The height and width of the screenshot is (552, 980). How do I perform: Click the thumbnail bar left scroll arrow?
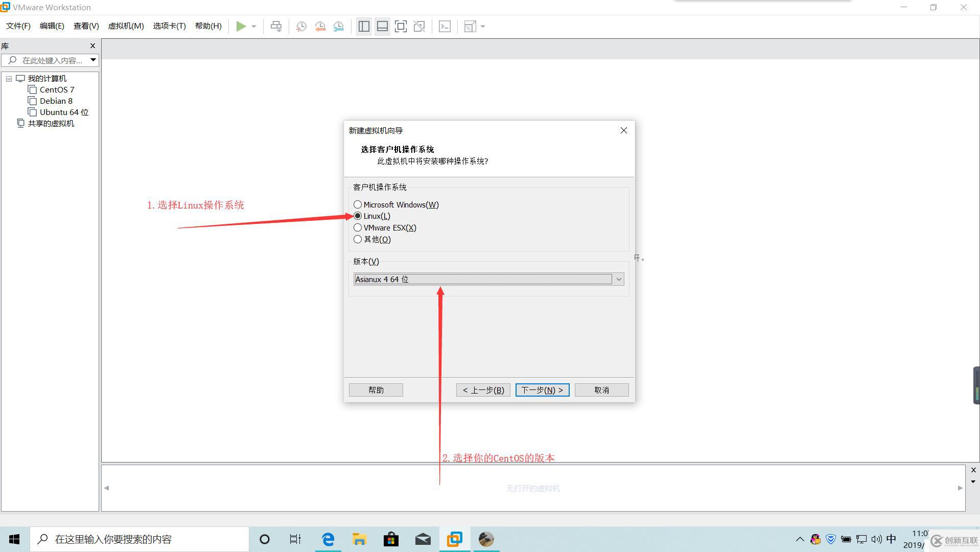point(106,488)
